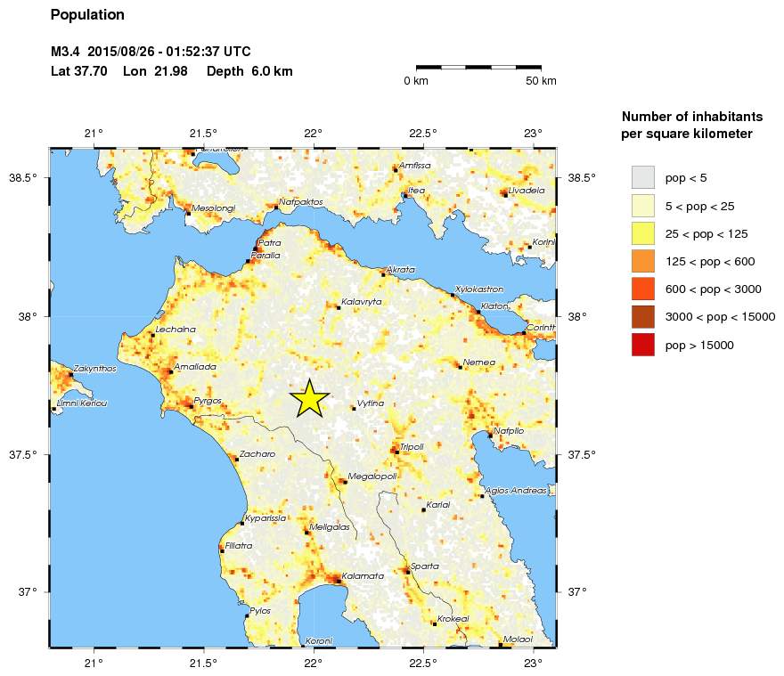The width and height of the screenshot is (784, 676).
Task: Click the Itea town label
Action: click(x=417, y=190)
